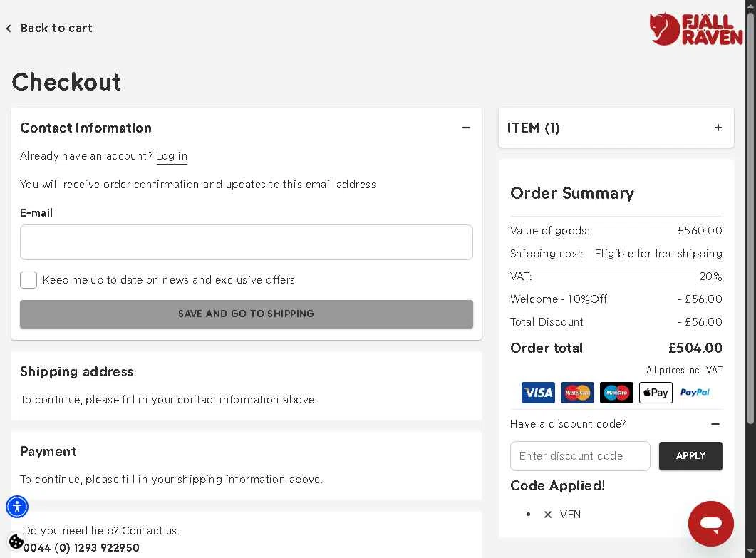Click the Mastercard payment icon

coord(577,393)
